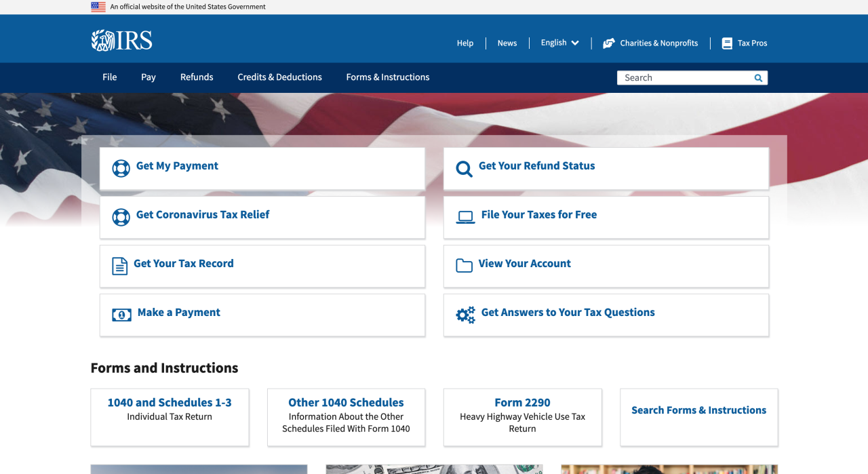The image size is (868, 474).
Task: Select the document icon for Get Your Tax Record
Action: pyautogui.click(x=119, y=266)
